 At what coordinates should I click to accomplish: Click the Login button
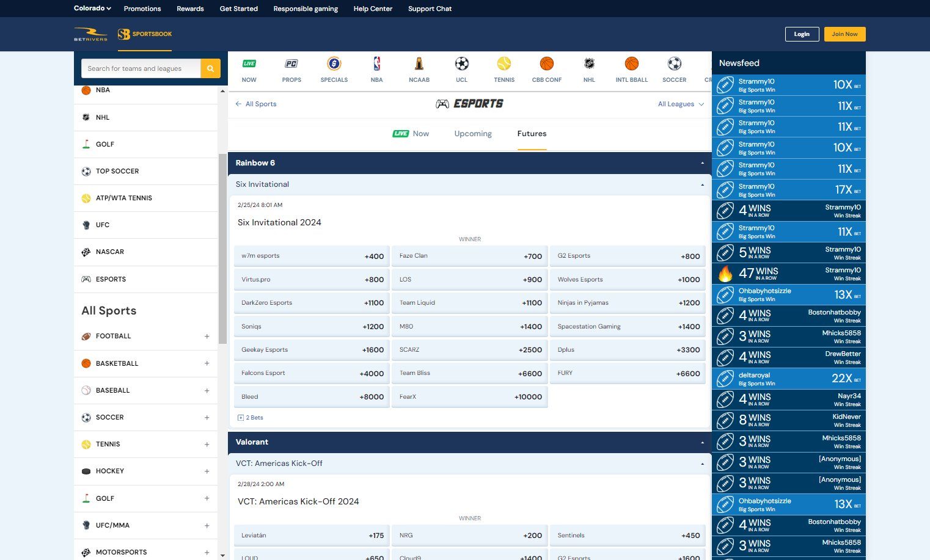(802, 34)
